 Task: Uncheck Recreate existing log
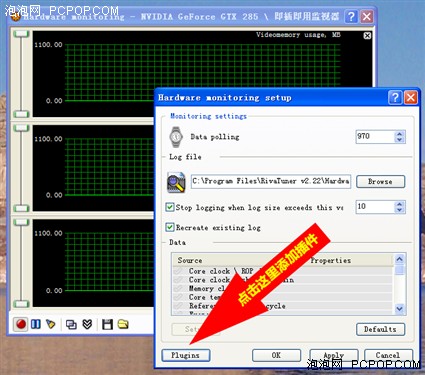click(x=170, y=227)
